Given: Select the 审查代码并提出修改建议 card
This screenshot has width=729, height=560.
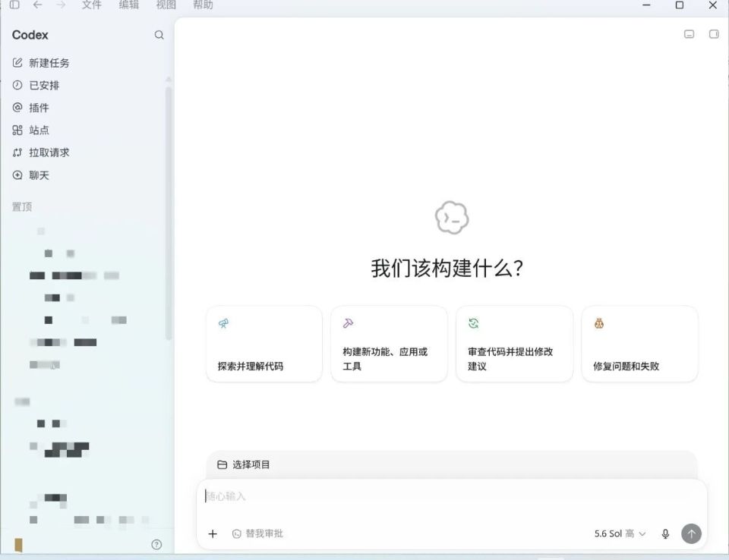Looking at the screenshot, I should tap(515, 344).
